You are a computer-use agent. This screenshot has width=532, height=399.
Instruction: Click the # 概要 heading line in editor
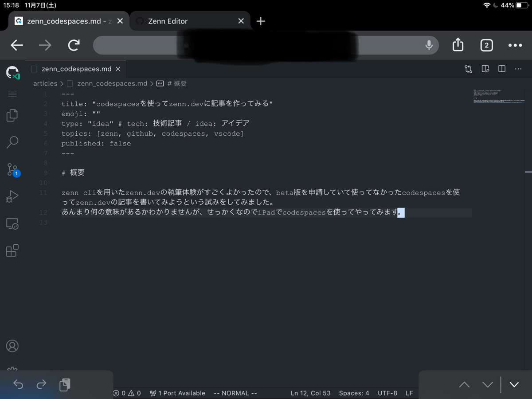coord(73,173)
